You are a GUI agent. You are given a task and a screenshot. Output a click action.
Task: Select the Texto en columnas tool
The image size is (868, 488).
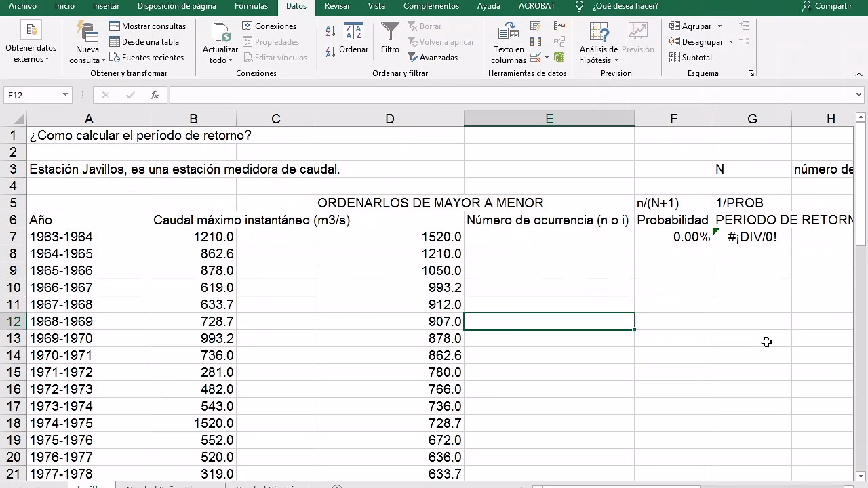click(x=508, y=42)
